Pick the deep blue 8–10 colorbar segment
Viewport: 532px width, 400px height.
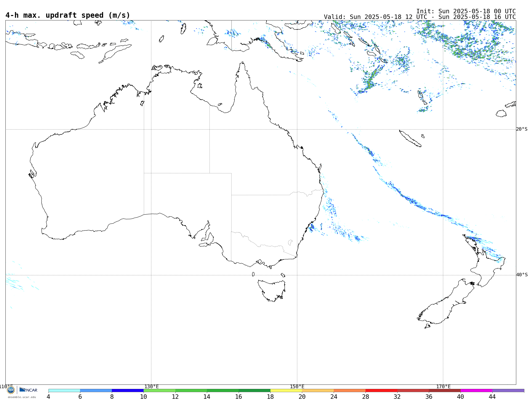[128, 391]
